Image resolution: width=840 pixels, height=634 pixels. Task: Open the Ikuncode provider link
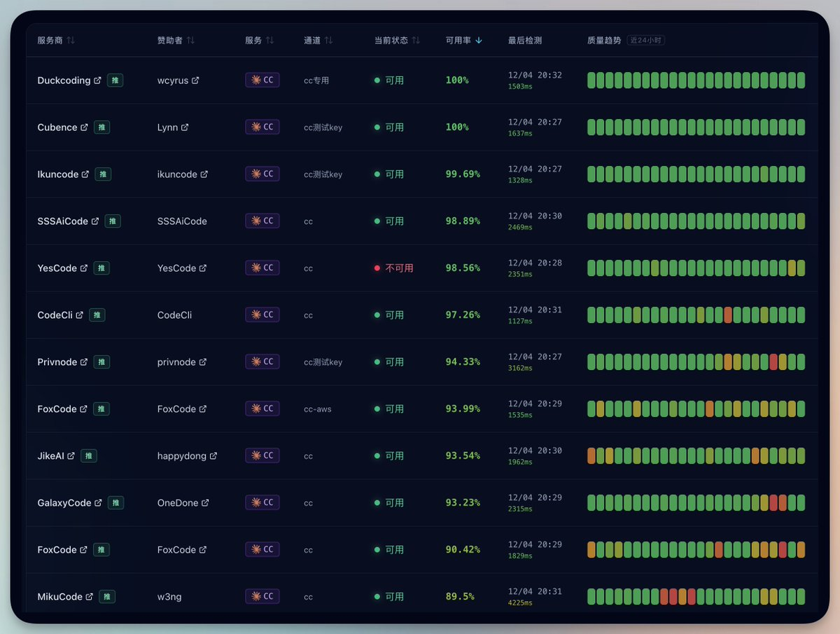click(x=58, y=174)
